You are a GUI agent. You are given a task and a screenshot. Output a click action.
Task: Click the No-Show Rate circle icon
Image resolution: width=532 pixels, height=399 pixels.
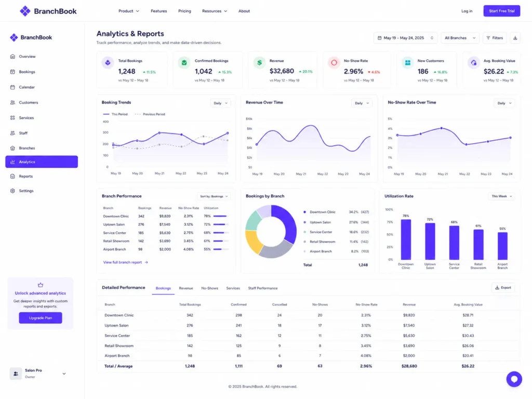click(x=334, y=63)
